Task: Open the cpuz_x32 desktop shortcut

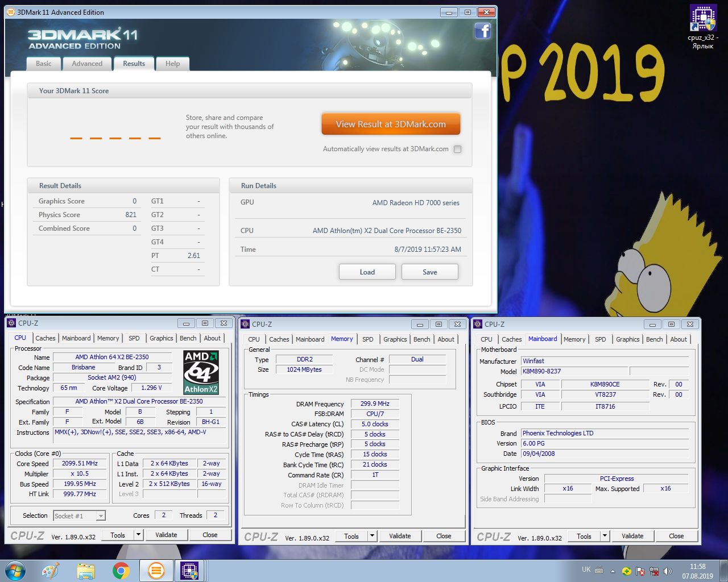Action: click(703, 27)
